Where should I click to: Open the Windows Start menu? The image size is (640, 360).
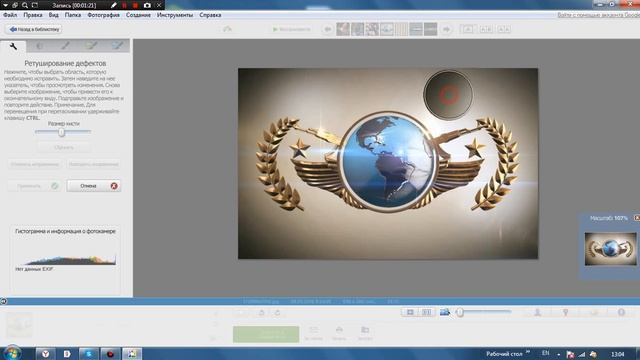coord(12,353)
